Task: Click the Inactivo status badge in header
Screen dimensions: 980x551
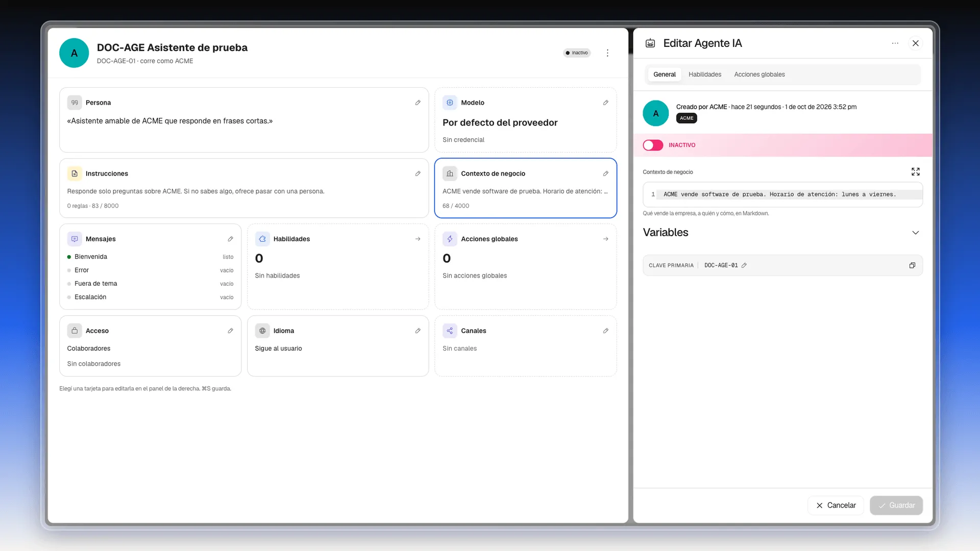Action: pos(577,53)
